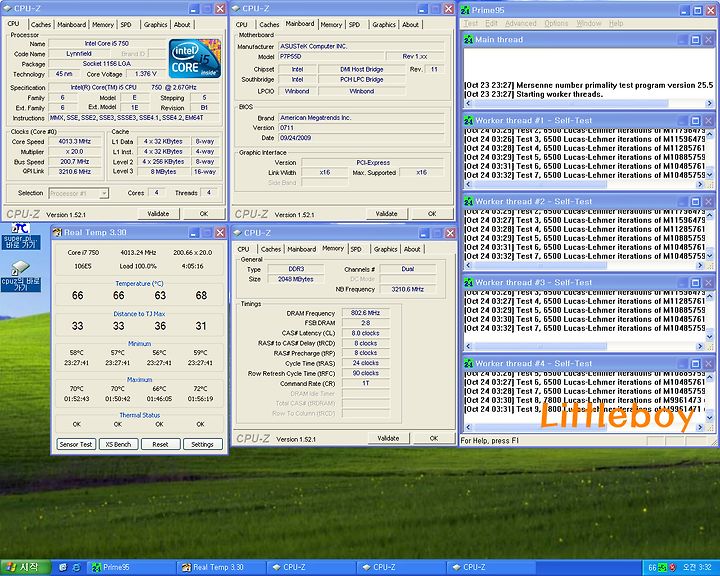Viewport: 720px width, 576px height.
Task: Click the CAS# Latency 8.0 clocks value
Action: (366, 333)
